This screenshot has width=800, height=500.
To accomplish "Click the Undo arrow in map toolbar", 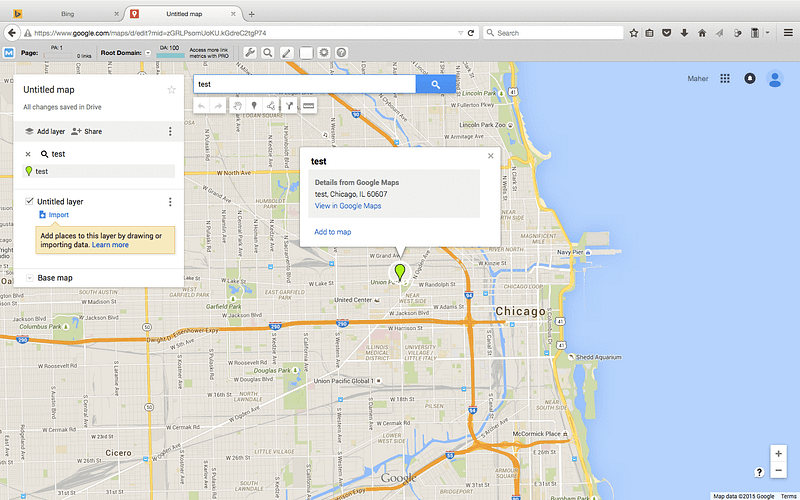I will point(202,106).
